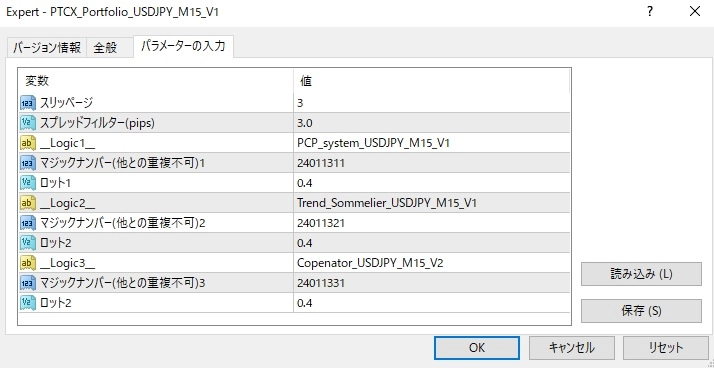Image resolution: width=714 pixels, height=368 pixels.
Task: Open the バージョン情報 tab
Action: point(47,47)
